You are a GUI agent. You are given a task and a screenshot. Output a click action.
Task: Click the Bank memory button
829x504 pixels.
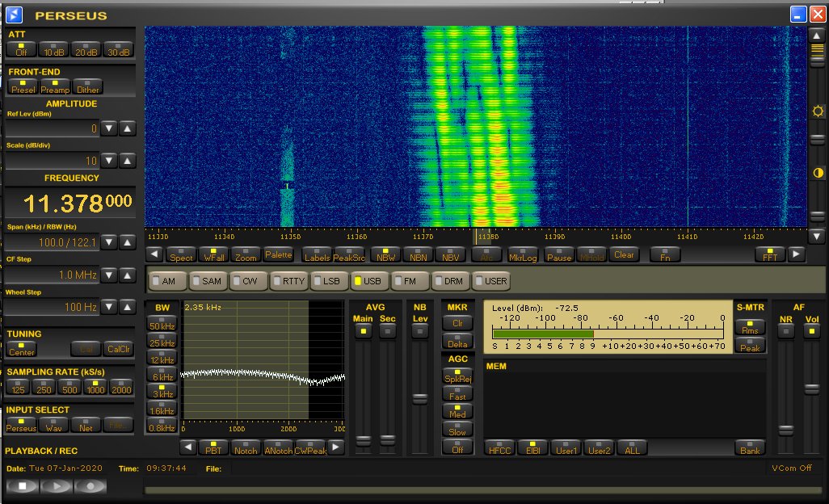(750, 447)
